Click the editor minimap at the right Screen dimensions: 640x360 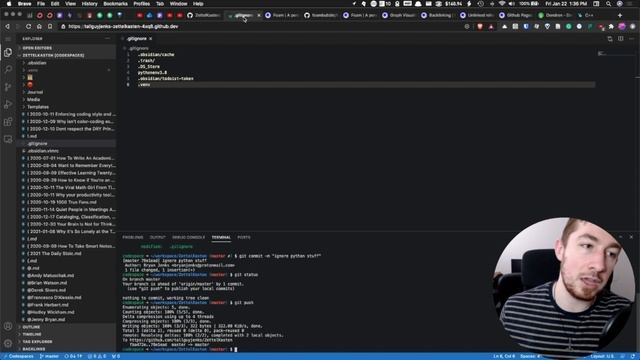click(616, 53)
